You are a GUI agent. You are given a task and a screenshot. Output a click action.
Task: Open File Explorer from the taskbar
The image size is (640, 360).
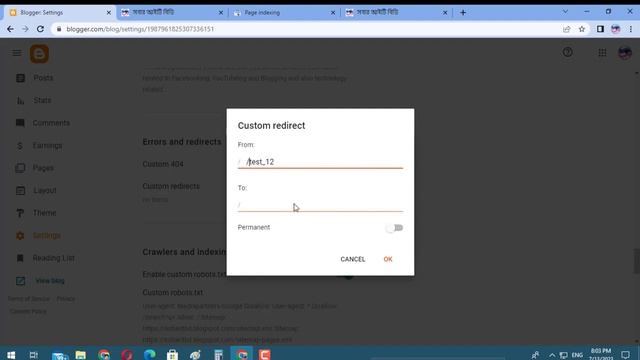(x=81, y=355)
